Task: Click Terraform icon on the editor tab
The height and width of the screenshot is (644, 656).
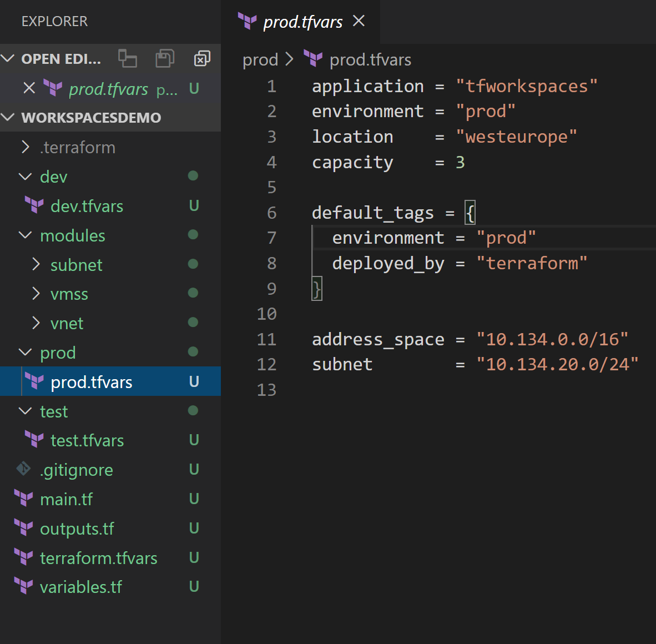Action: point(248,21)
